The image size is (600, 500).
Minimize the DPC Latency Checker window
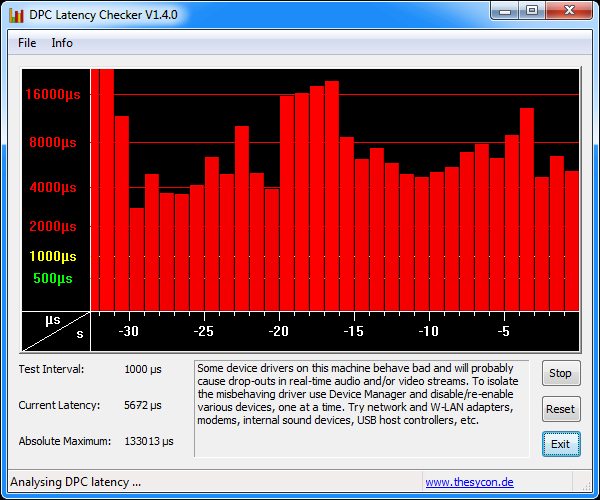tap(505, 10)
